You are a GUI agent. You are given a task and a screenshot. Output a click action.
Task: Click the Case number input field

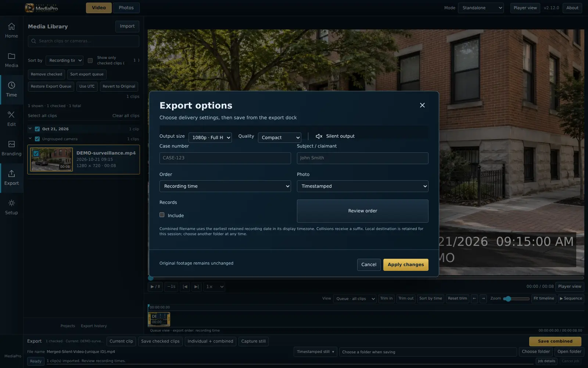pos(225,158)
